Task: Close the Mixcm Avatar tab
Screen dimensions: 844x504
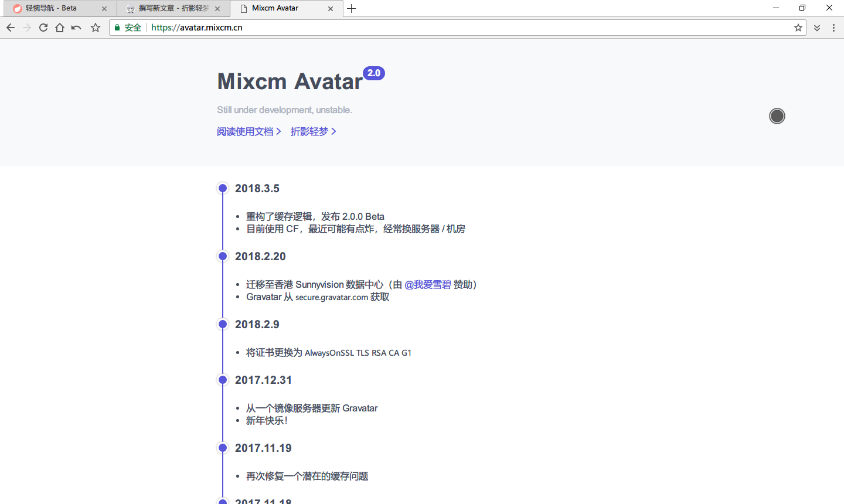Action: coord(331,9)
